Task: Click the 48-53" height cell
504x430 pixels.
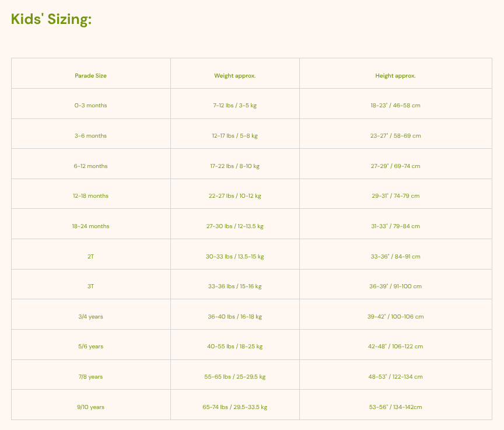Action: click(x=395, y=377)
